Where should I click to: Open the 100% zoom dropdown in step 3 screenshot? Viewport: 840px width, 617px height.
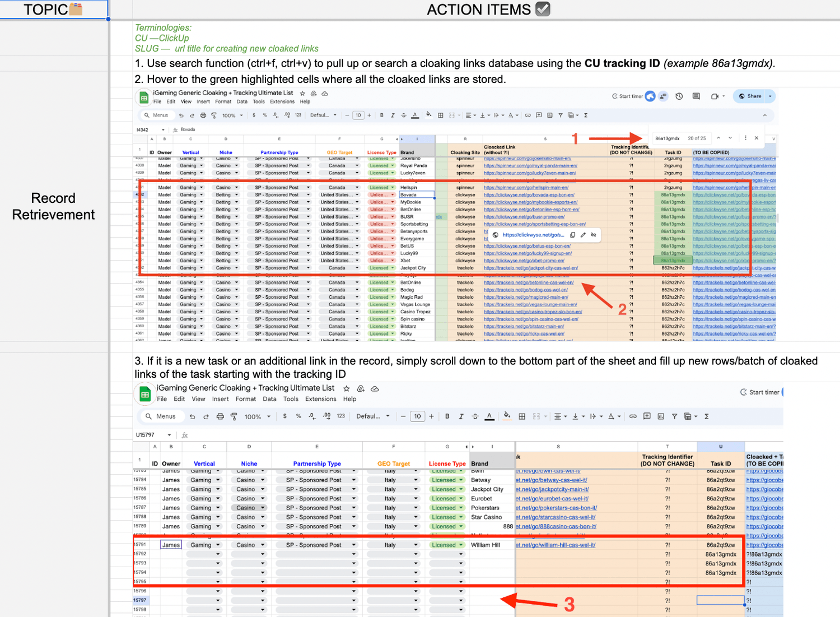tap(258, 416)
